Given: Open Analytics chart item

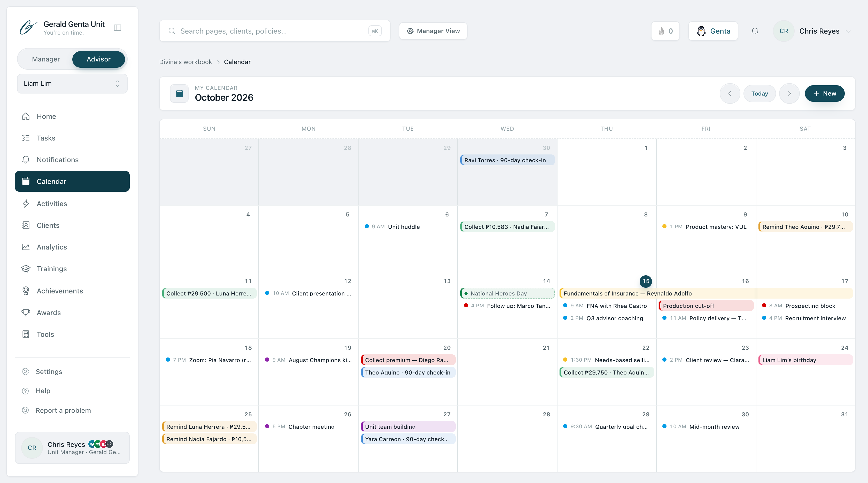Looking at the screenshot, I should [72, 247].
